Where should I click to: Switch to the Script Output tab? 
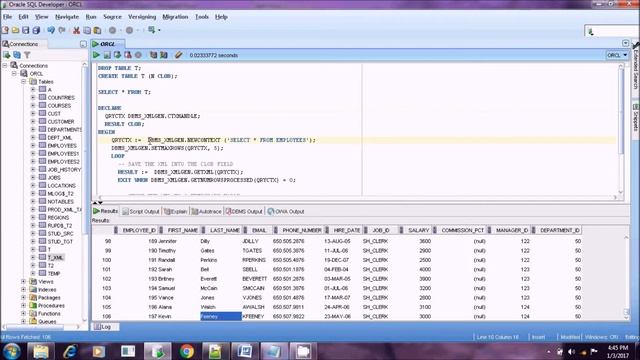click(141, 211)
